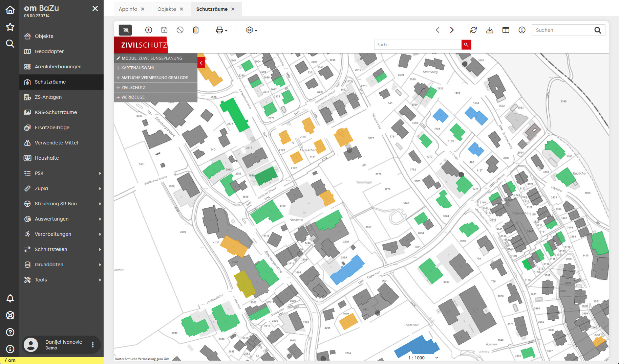Click the red map search button
The image size is (619, 364).
click(x=466, y=45)
